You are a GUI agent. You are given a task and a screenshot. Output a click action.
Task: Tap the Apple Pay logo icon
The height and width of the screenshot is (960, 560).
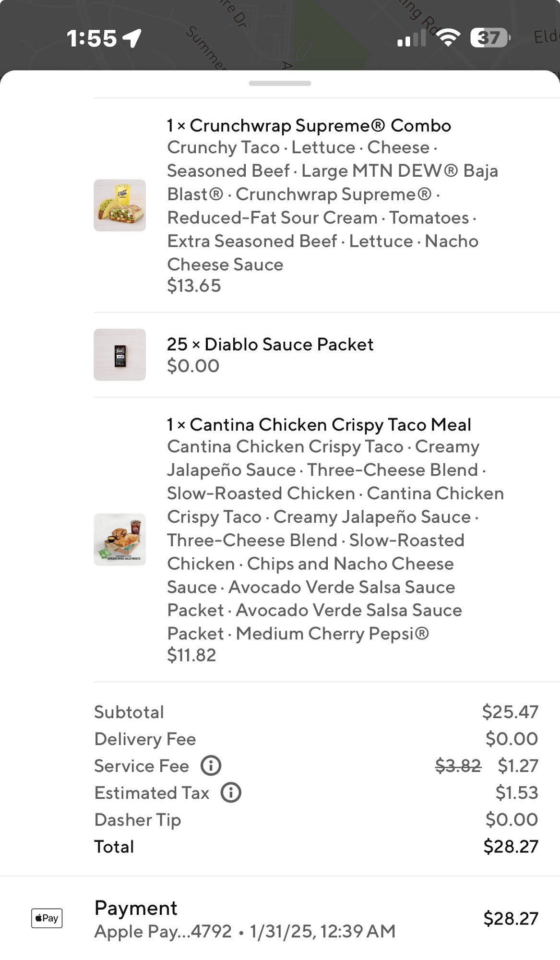pos(47,918)
